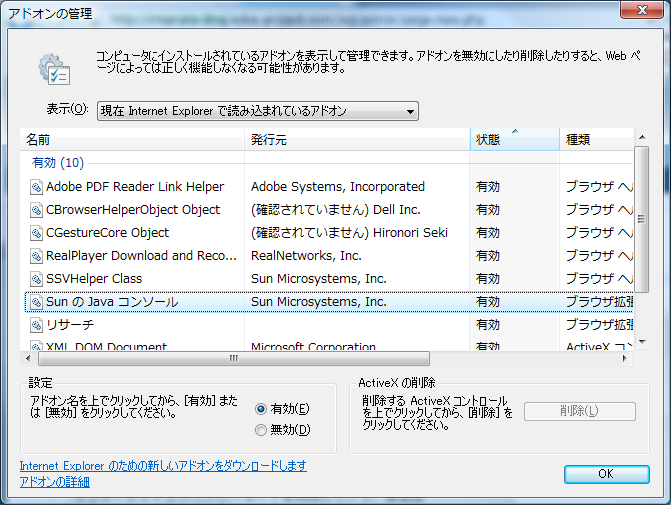Click the vertical scrollbar down arrow
671x505 pixels.
(x=641, y=342)
